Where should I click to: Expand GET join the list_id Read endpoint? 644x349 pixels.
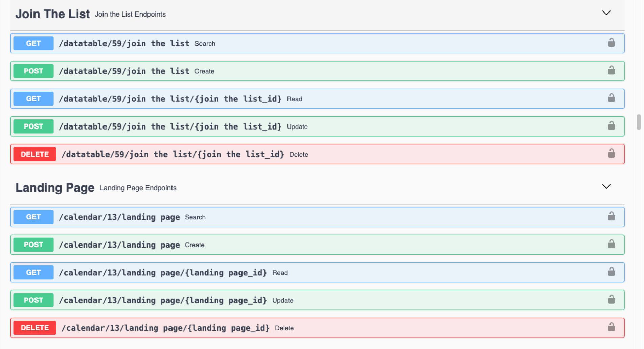(x=317, y=99)
